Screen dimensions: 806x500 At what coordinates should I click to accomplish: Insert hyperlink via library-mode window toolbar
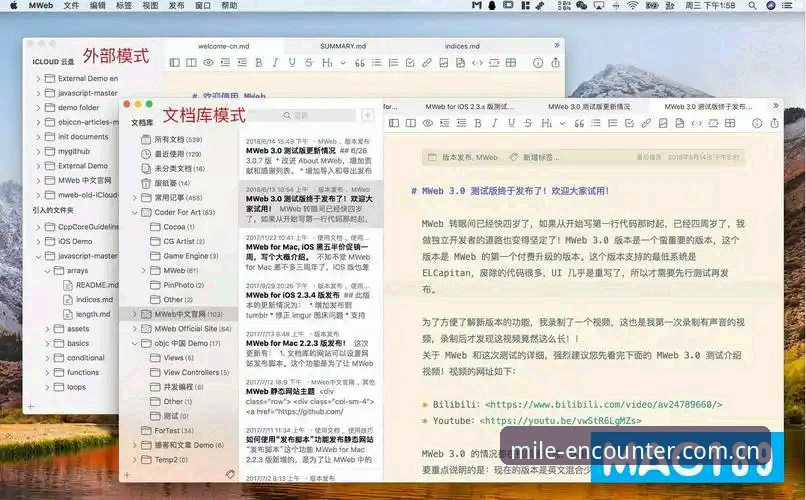(x=646, y=123)
